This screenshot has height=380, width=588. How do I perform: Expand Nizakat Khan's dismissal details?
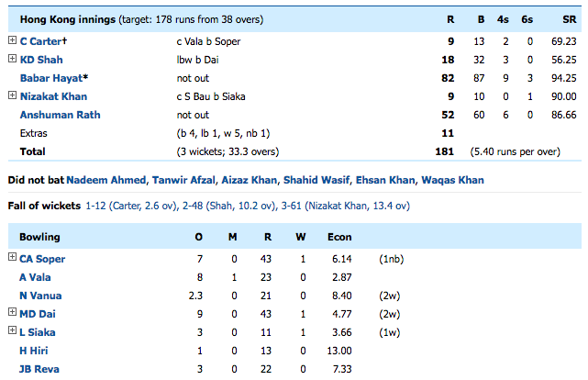tap(11, 95)
